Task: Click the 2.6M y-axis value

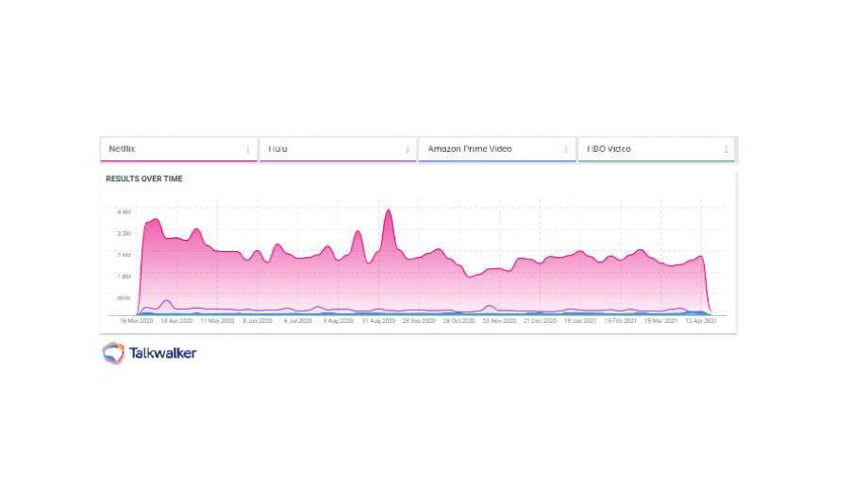Action: (124, 255)
